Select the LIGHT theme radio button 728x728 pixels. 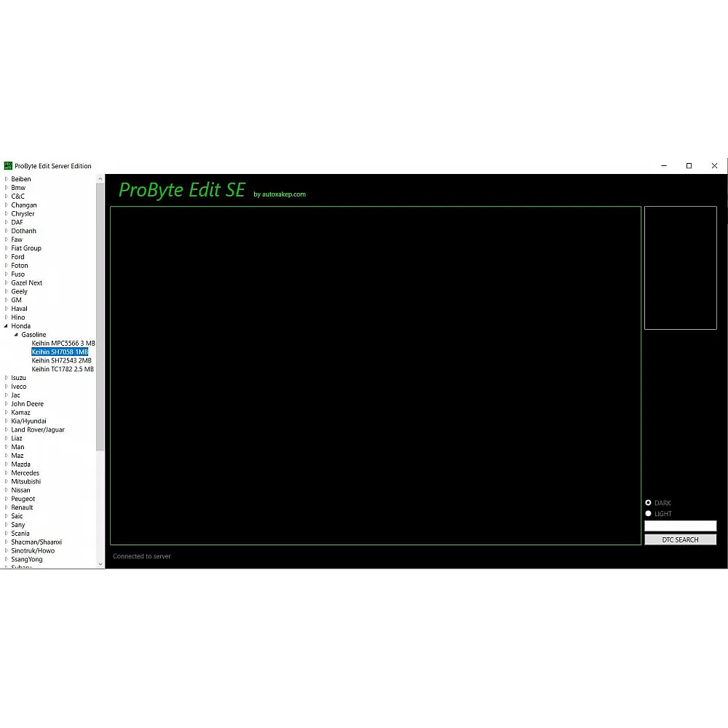648,514
